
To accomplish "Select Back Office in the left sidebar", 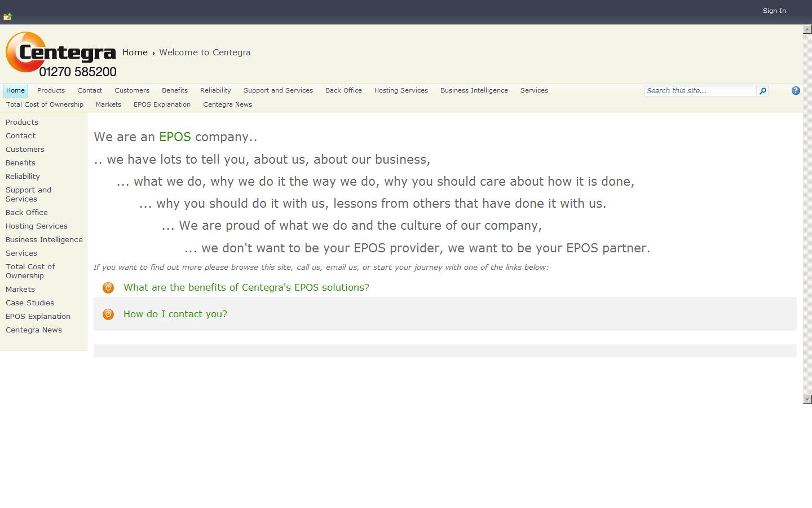I will [27, 213].
